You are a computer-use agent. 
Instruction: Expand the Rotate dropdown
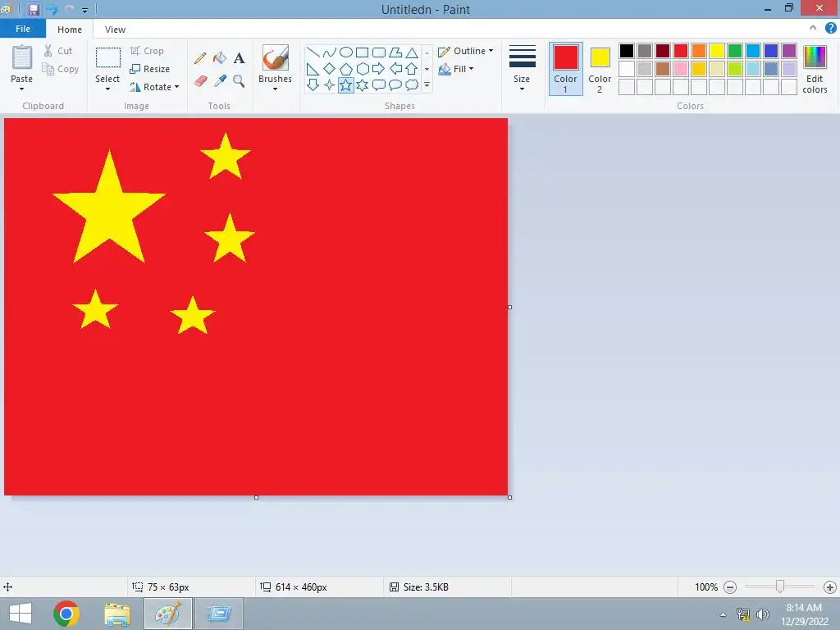[177, 87]
